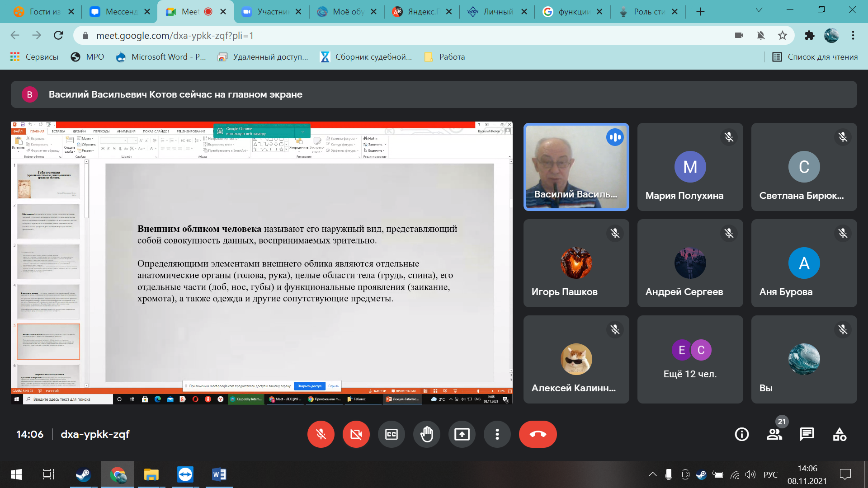Open the Chrome three-dot menu
868x488 pixels.
click(853, 35)
